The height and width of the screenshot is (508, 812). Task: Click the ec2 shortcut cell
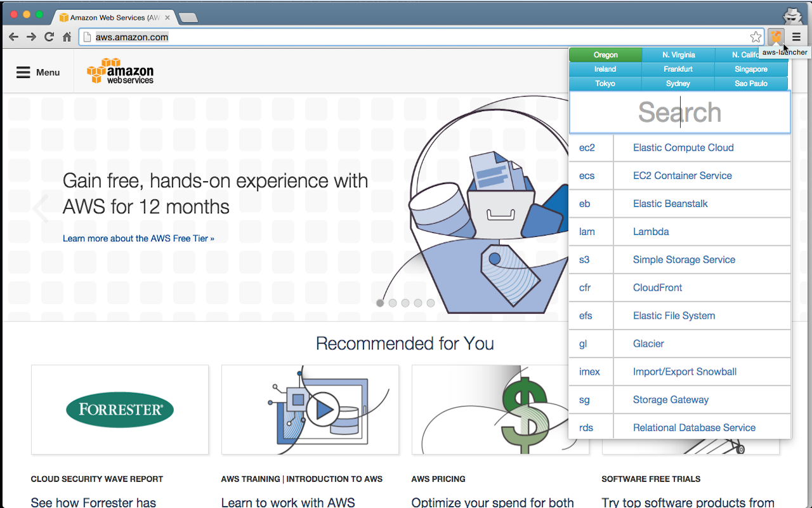pos(591,148)
